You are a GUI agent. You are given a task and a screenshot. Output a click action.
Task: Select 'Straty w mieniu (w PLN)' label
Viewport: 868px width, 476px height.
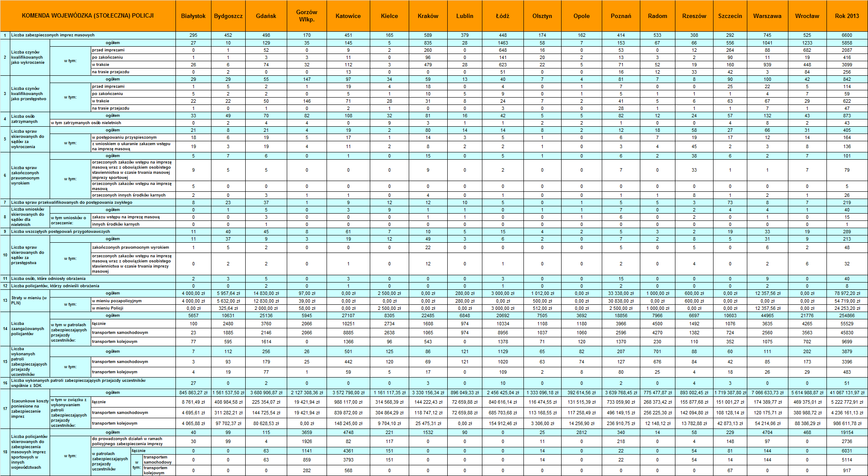pyautogui.click(x=30, y=300)
